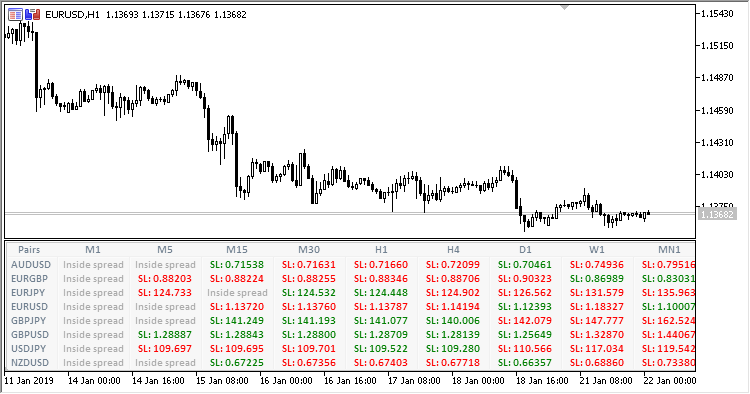Click GBPUSD M5 cell SL: 1.28887
Image resolution: width=750 pixels, height=394 pixels.
point(165,335)
